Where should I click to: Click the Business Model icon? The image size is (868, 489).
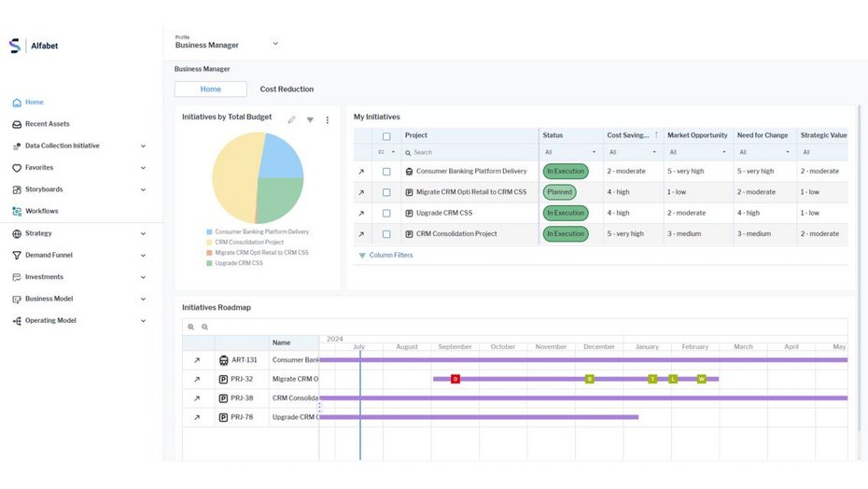pos(17,299)
